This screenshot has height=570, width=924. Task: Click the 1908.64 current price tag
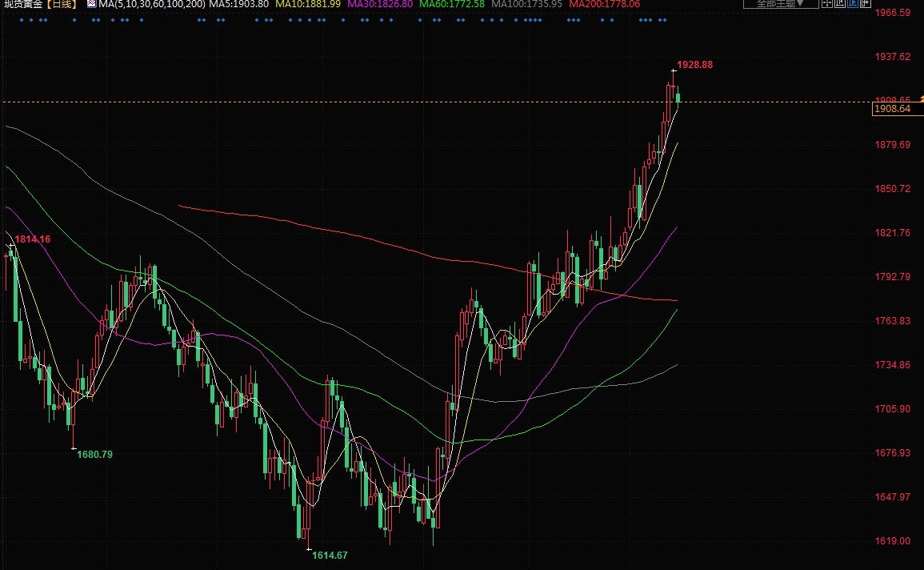[893, 109]
